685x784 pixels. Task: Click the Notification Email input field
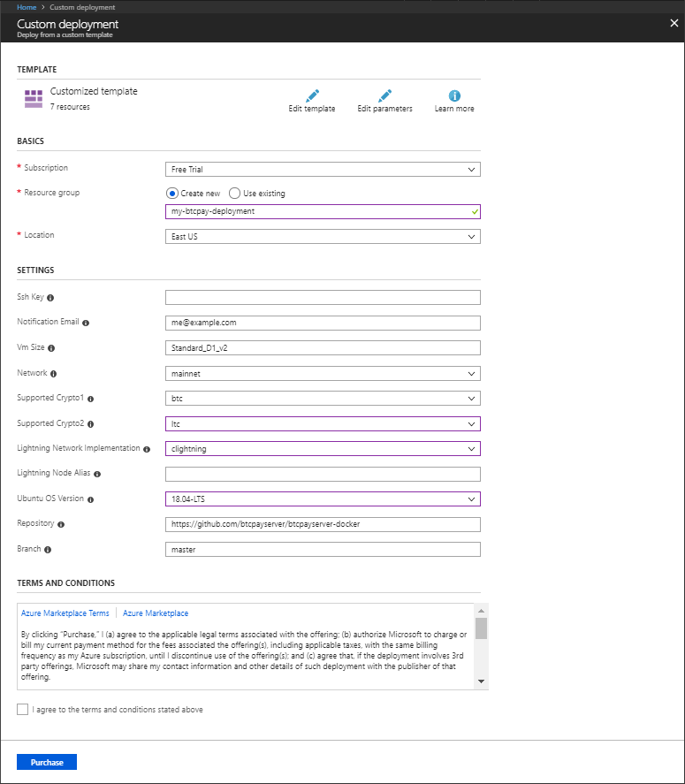(323, 323)
